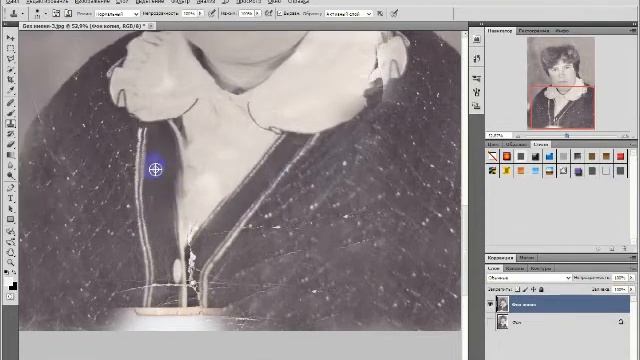This screenshot has width=640, height=360.
Task: Open the Brush panel from options bar
Action: click(x=56, y=13)
